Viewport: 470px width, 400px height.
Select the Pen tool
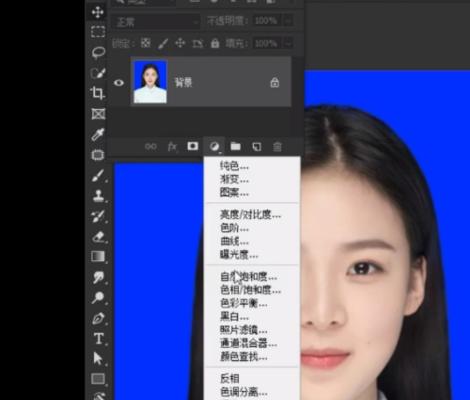[x=98, y=319]
